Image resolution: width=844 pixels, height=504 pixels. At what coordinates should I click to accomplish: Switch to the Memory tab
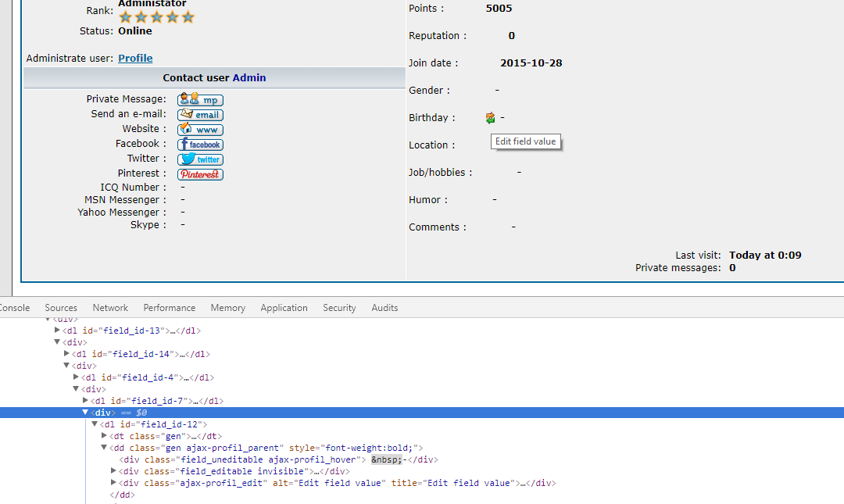pos(227,307)
